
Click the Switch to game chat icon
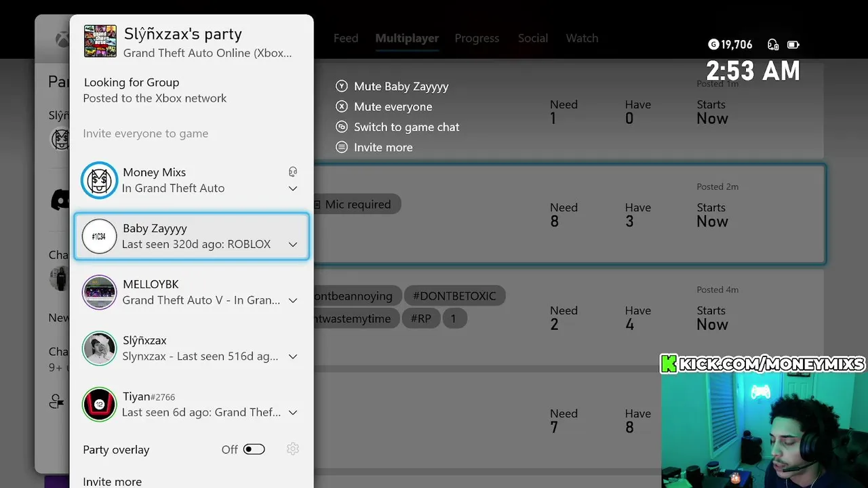[x=342, y=127]
